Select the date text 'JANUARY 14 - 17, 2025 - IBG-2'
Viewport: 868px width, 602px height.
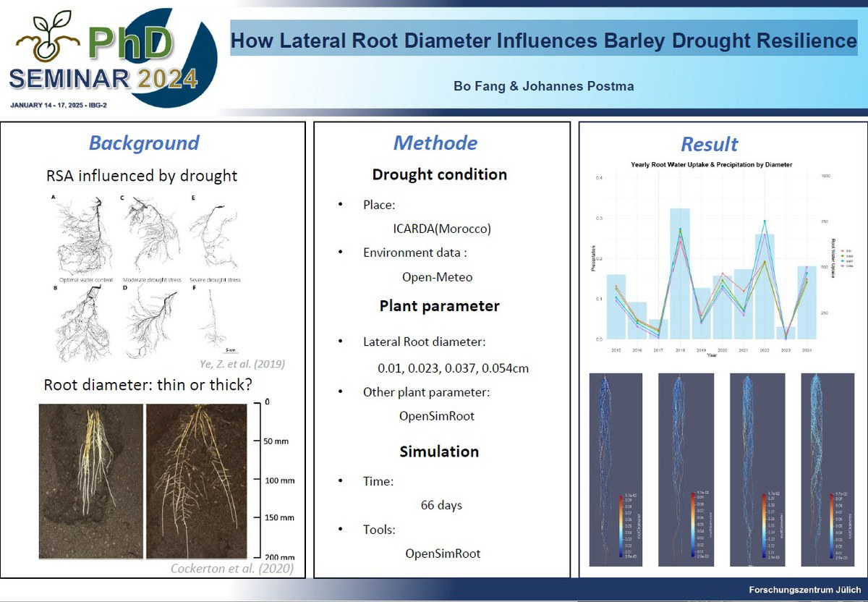(59, 106)
